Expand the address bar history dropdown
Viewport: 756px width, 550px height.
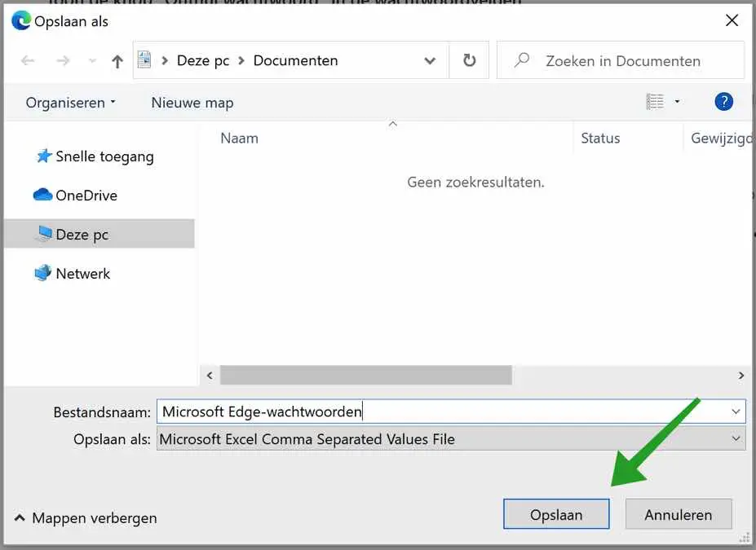(x=430, y=60)
